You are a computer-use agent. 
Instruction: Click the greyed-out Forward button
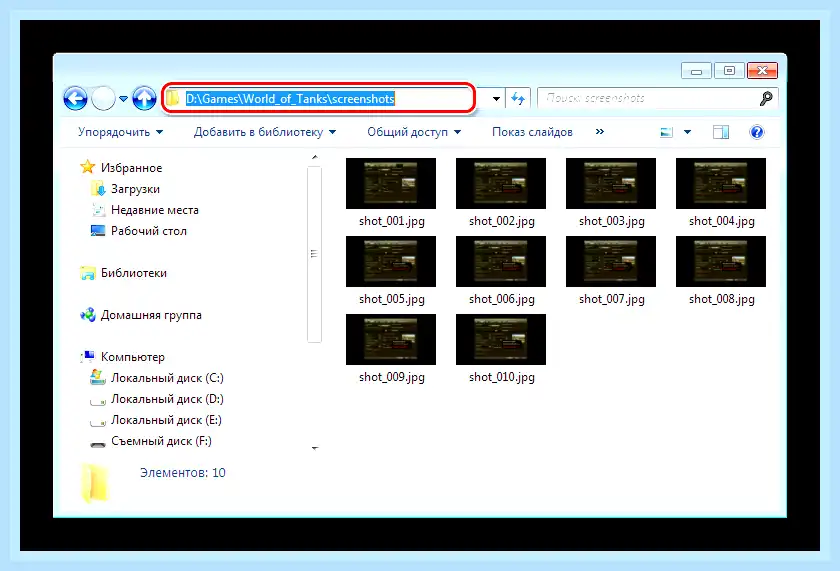103,99
